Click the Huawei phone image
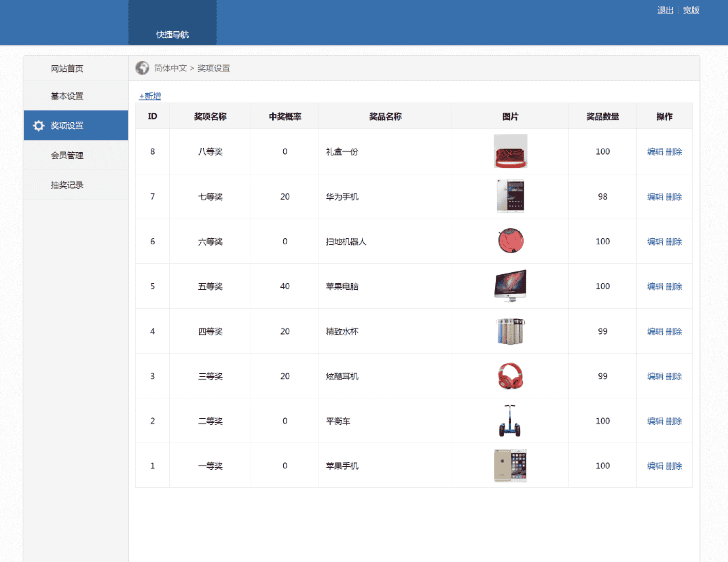This screenshot has width=728, height=562. coord(510,196)
